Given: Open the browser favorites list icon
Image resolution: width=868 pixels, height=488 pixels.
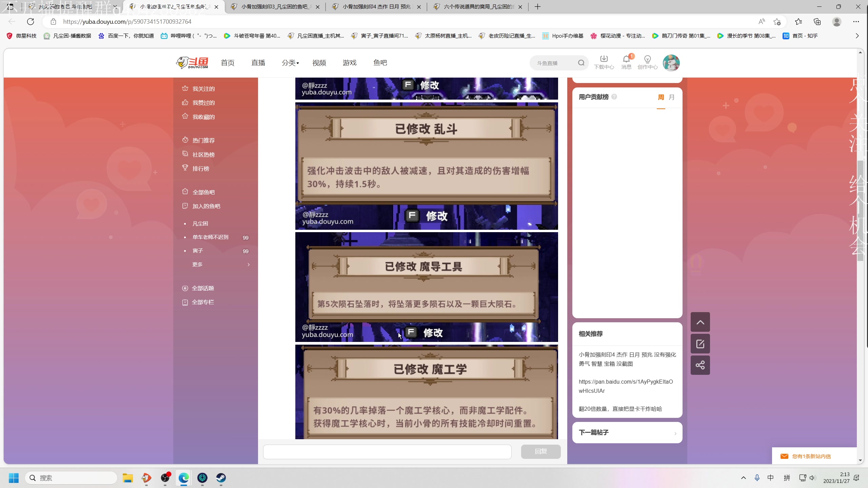Looking at the screenshot, I should tap(798, 22).
